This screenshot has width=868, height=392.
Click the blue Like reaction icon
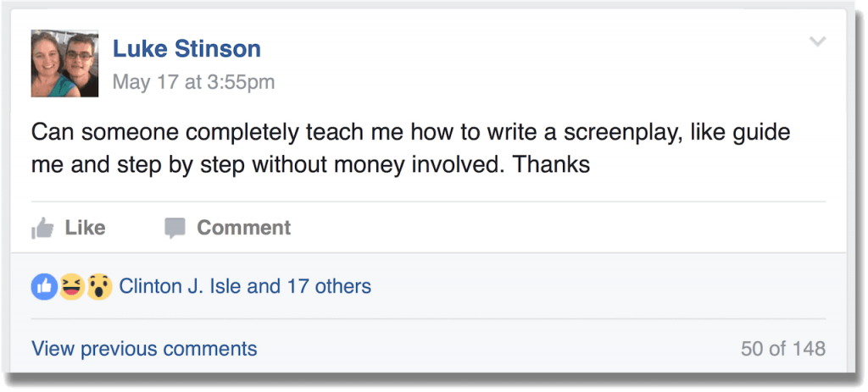44,287
